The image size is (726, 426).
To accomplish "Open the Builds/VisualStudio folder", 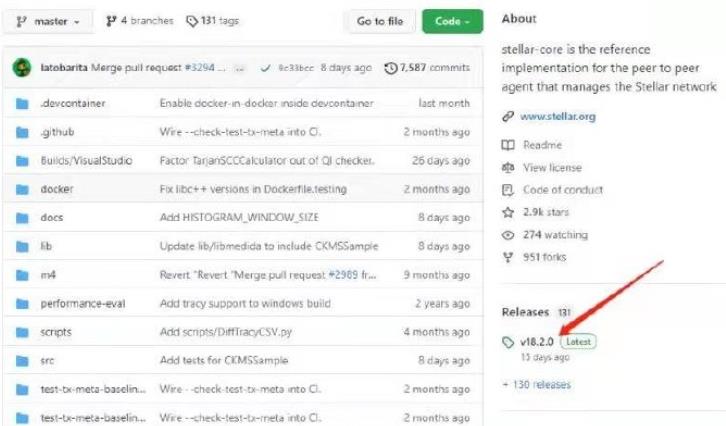I will point(87,161).
